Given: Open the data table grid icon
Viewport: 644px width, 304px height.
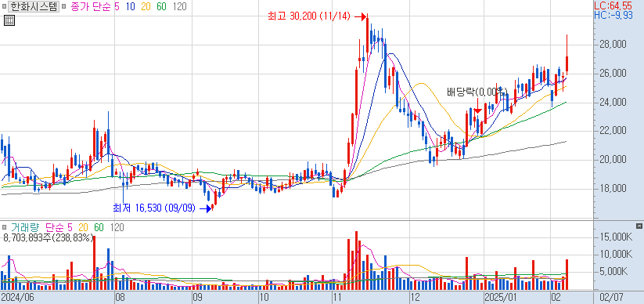Looking at the screenshot, I should 9,20.
